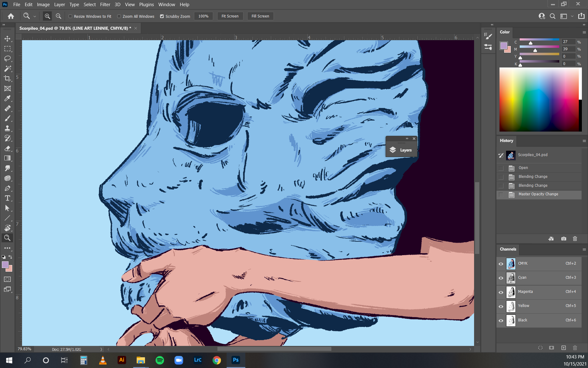
Task: Select the Frame tool
Action: click(7, 89)
